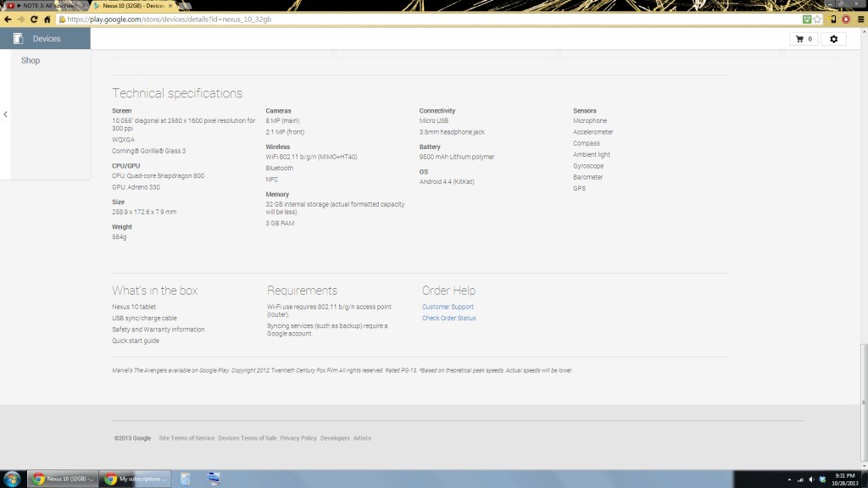Open the Customer Support link

coord(448,307)
